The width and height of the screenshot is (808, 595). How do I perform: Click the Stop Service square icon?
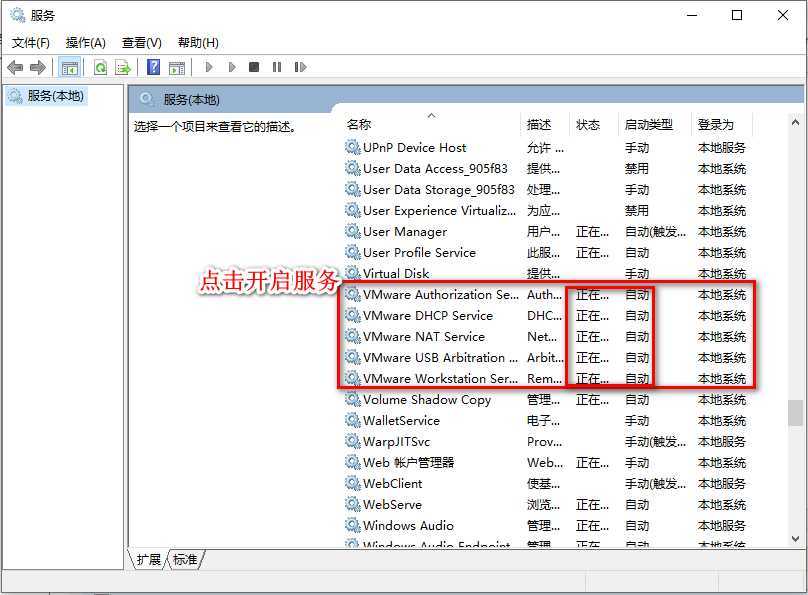(254, 67)
